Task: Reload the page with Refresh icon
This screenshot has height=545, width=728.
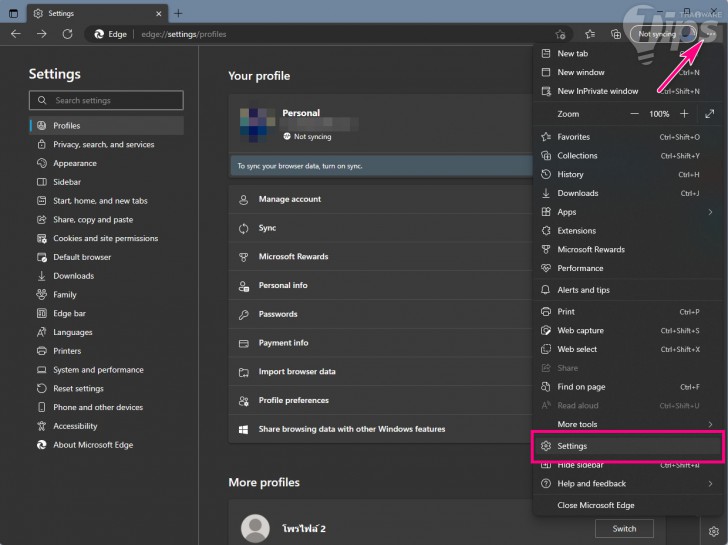Action: (x=67, y=34)
